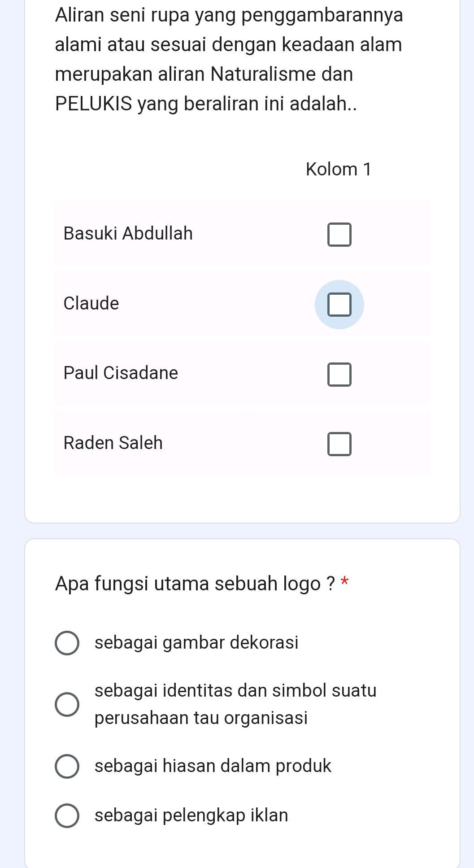Click the red asterisk marking the required question
This screenshot has width=474, height=868.
pos(344,581)
